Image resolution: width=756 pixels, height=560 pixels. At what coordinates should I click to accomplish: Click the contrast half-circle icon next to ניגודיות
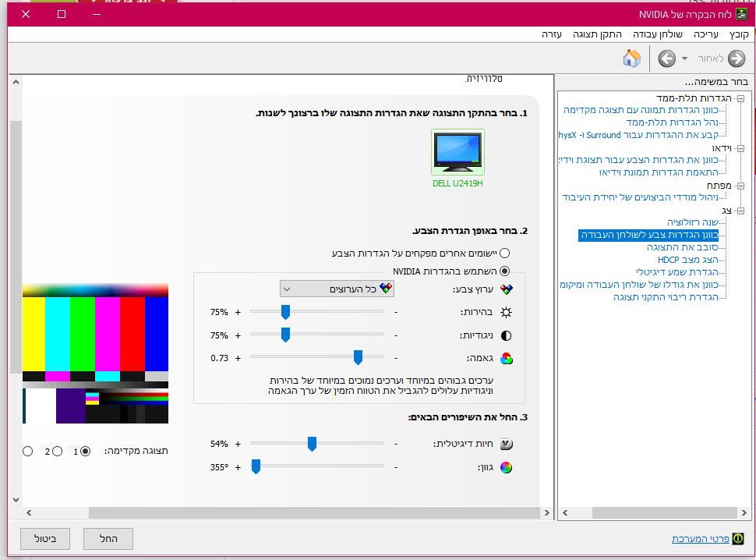click(x=507, y=335)
